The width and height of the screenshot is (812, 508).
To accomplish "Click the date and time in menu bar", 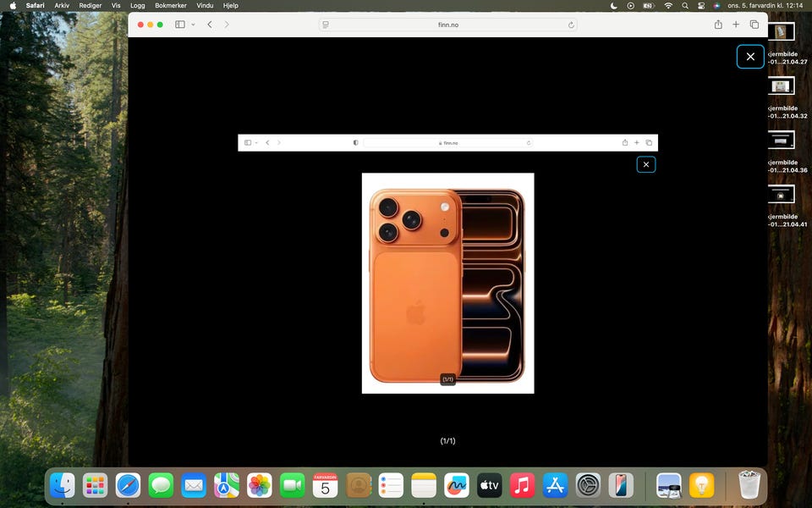I will click(x=765, y=5).
